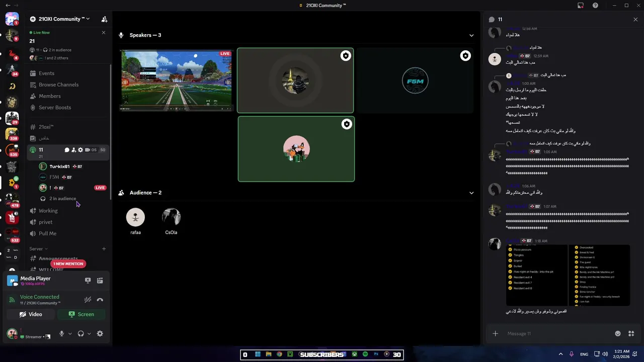Turn on the Video camera
Screen dimensions: 644x362
point(31,314)
